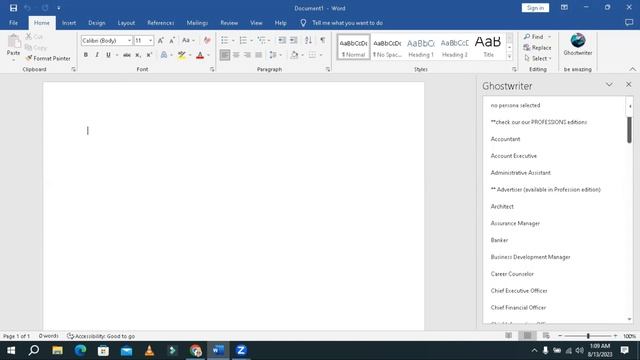Viewport: 640px width, 360px height.
Task: Switch to the References tab
Action: click(160, 23)
